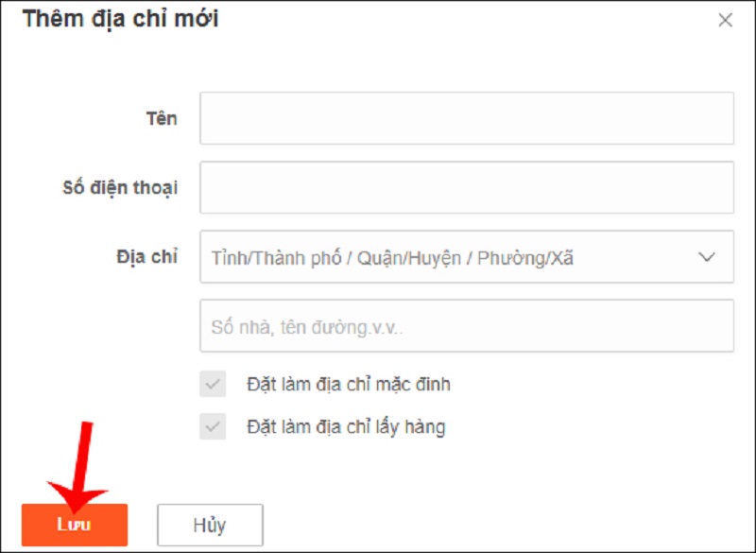Click the Đặt làm địa chỉ mặc định label text
This screenshot has height=553, width=756.
point(349,384)
